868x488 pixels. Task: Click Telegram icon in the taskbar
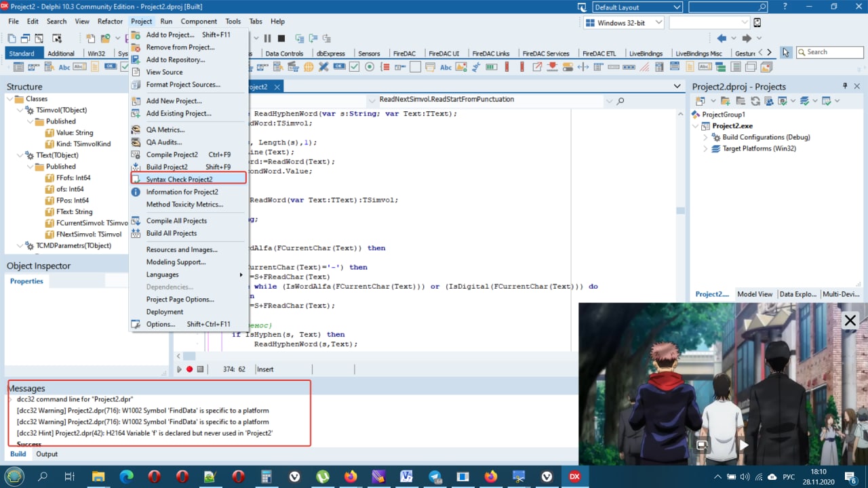pyautogui.click(x=435, y=476)
